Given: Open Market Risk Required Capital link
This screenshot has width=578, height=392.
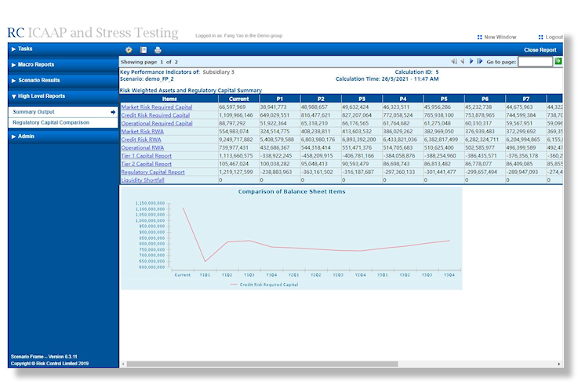Looking at the screenshot, I should 157,107.
